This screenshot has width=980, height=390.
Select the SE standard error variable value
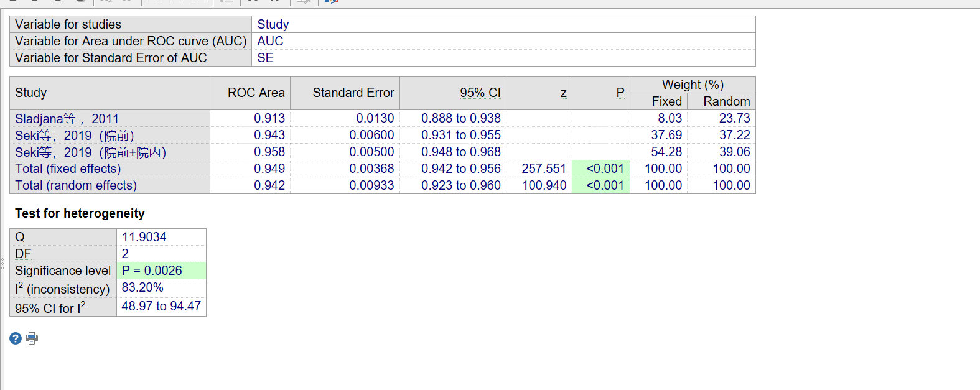tap(265, 58)
